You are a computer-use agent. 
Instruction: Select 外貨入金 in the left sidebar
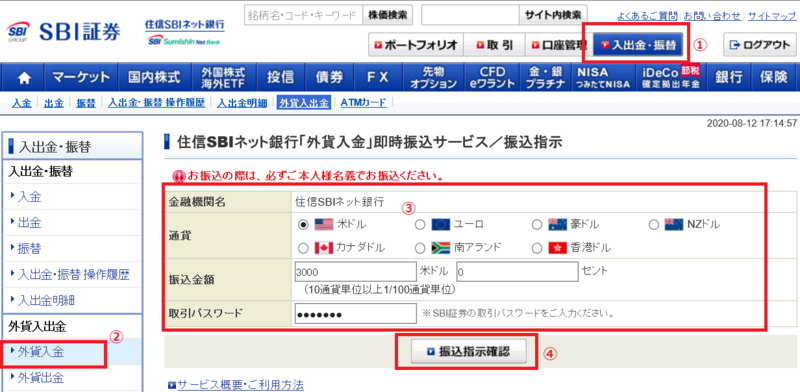tap(72, 352)
